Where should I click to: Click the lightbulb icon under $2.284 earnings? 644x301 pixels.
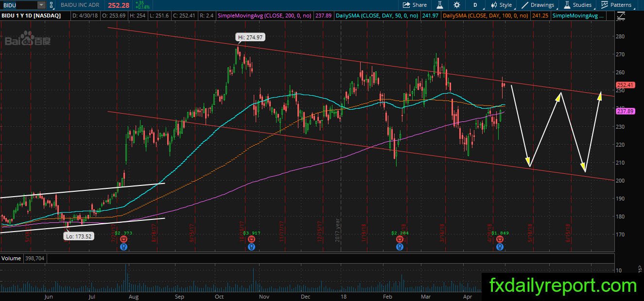(x=400, y=247)
